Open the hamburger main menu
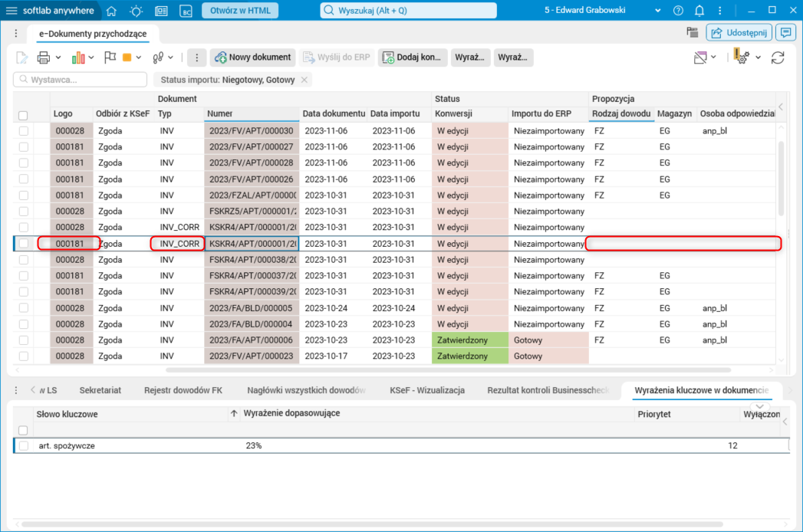The height and width of the screenshot is (532, 803). coord(12,11)
